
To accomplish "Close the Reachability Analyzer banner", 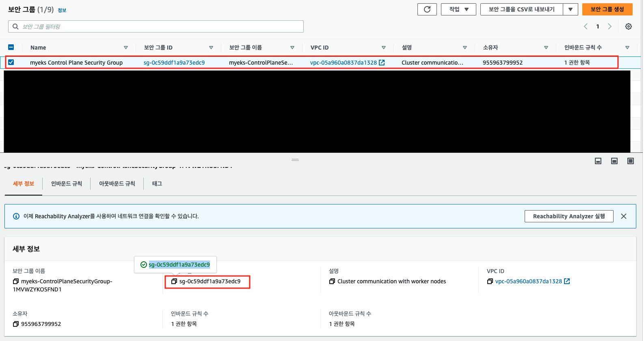I will click(x=624, y=216).
